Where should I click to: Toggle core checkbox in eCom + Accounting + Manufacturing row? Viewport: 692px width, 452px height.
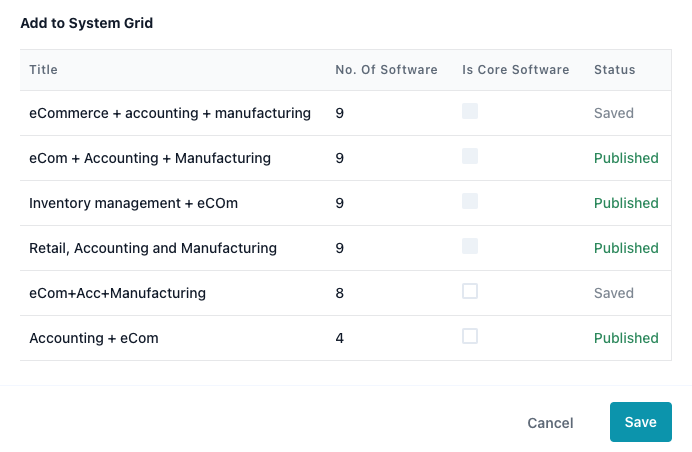pos(470,156)
